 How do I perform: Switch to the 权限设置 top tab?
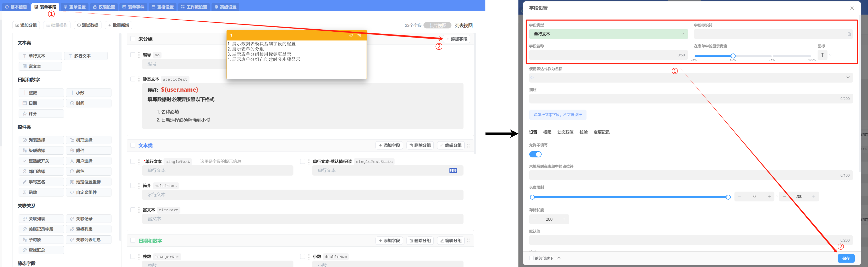pyautogui.click(x=104, y=7)
